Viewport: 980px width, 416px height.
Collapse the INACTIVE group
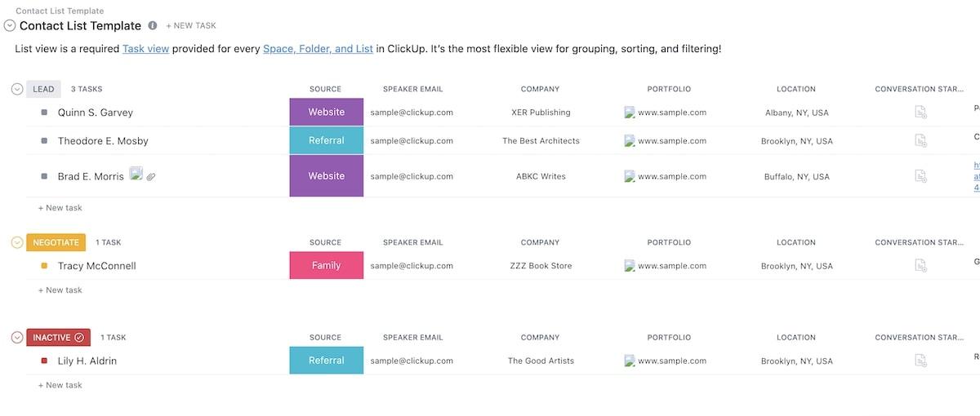click(x=17, y=338)
